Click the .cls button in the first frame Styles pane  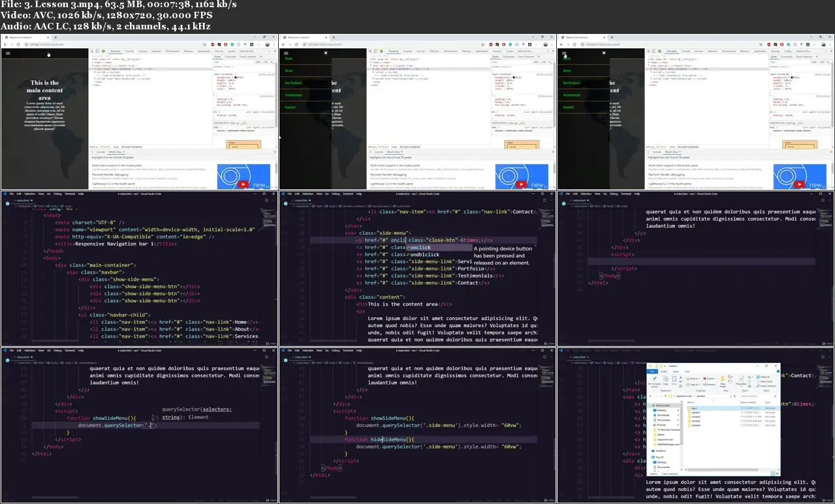click(x=266, y=62)
